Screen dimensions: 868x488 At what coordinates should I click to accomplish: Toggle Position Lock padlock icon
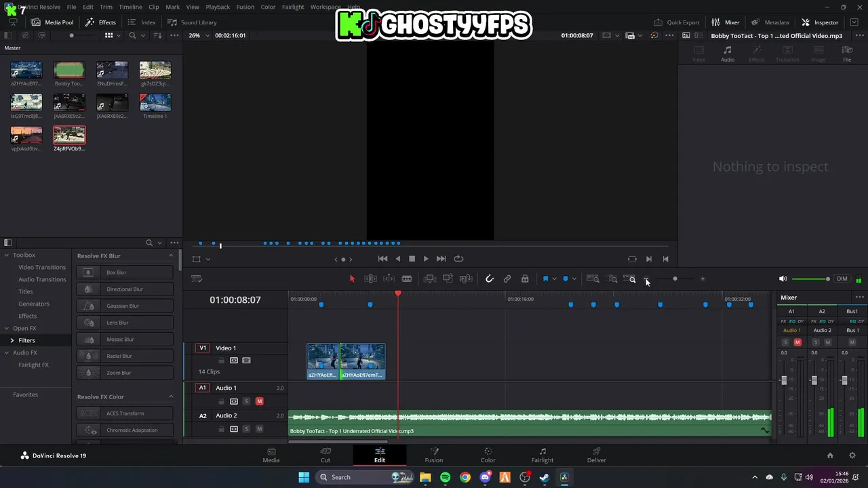coord(525,279)
